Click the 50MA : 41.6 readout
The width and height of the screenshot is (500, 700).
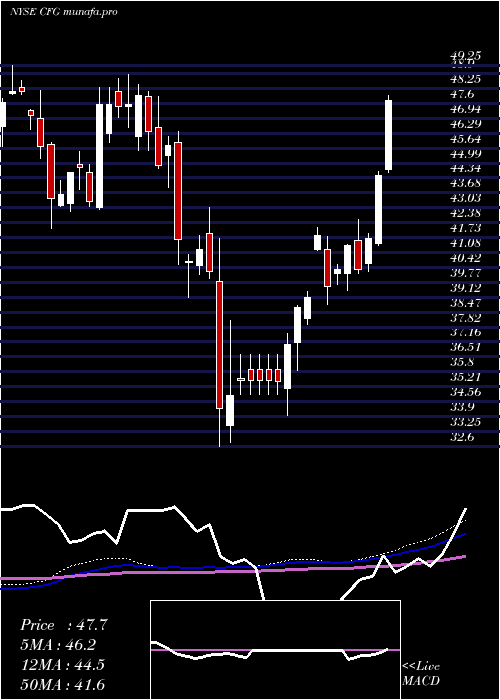click(62, 684)
